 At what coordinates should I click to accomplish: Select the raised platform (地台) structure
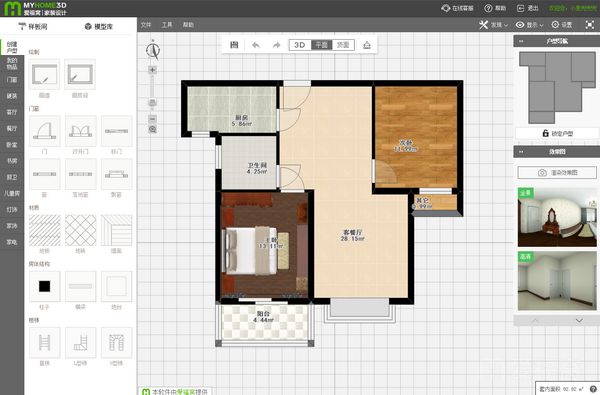[x=116, y=286]
